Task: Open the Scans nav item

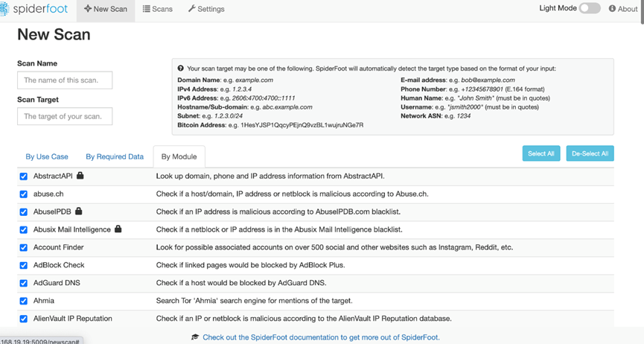Action: [158, 9]
